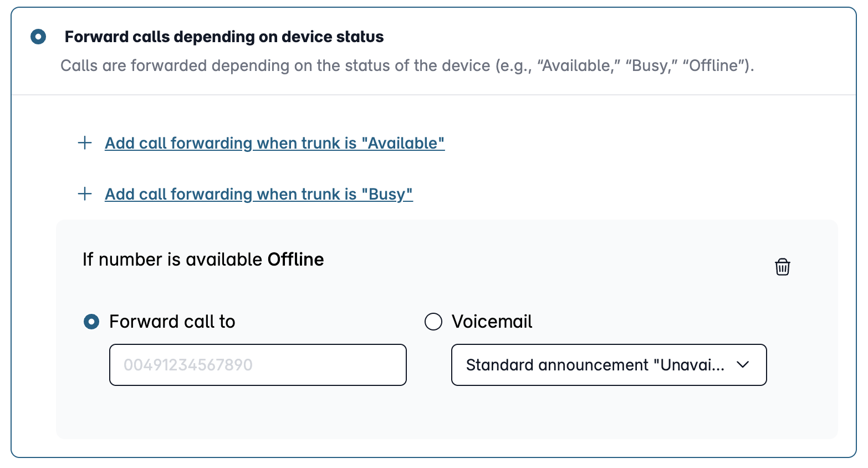Select the Voicemail radio option

[433, 322]
